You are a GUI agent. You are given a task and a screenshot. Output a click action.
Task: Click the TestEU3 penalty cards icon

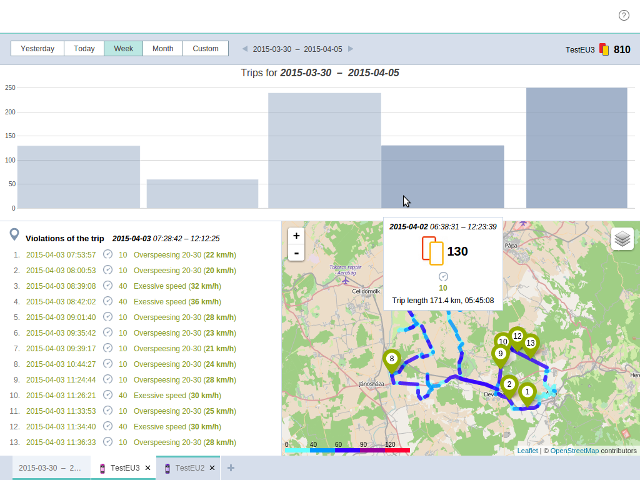604,49
